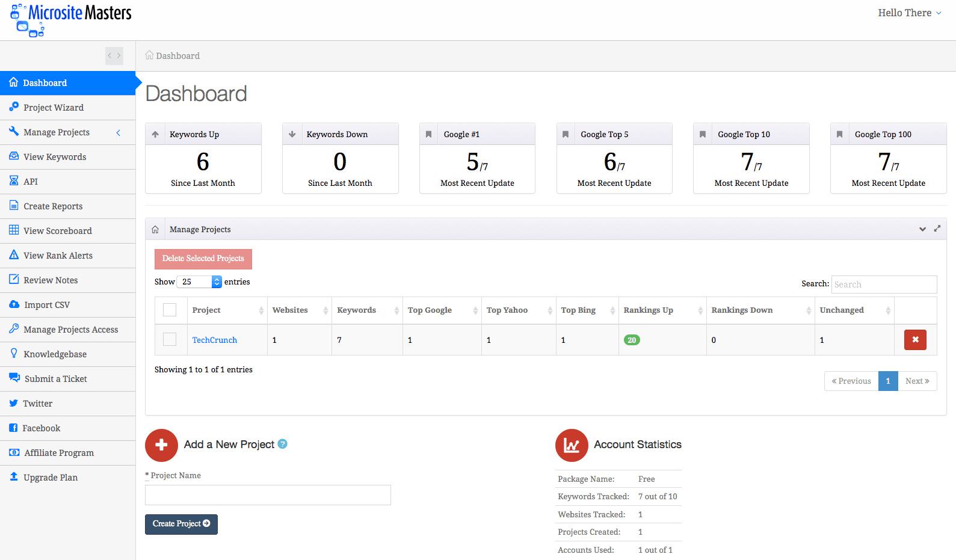Click the red delete TechCrunch project icon
The image size is (956, 560).
pos(914,340)
